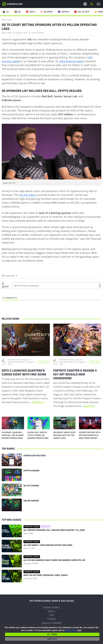Viewport: 103px width, 644px height.
Task: Accept cookies with OK, I Agree
Action: pos(52,634)
